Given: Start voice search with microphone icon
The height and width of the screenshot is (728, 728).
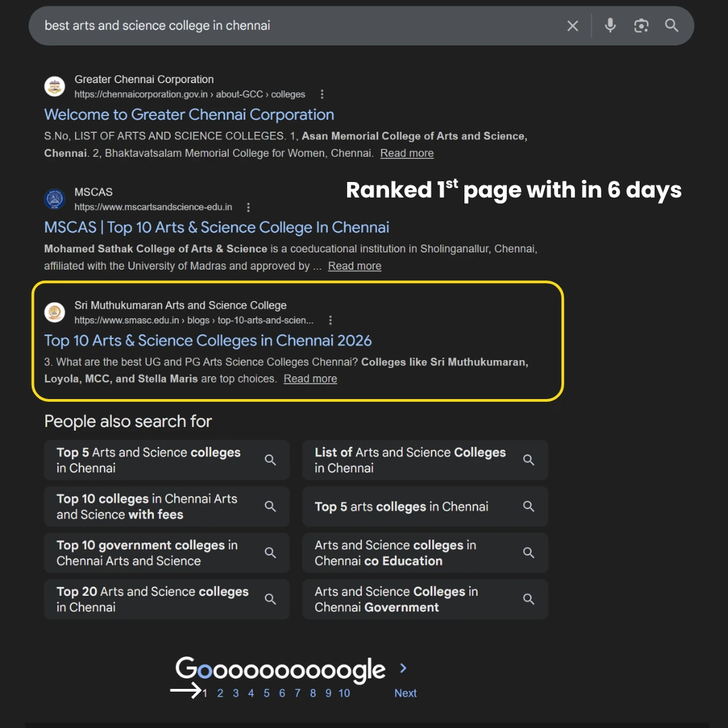Looking at the screenshot, I should click(x=610, y=26).
